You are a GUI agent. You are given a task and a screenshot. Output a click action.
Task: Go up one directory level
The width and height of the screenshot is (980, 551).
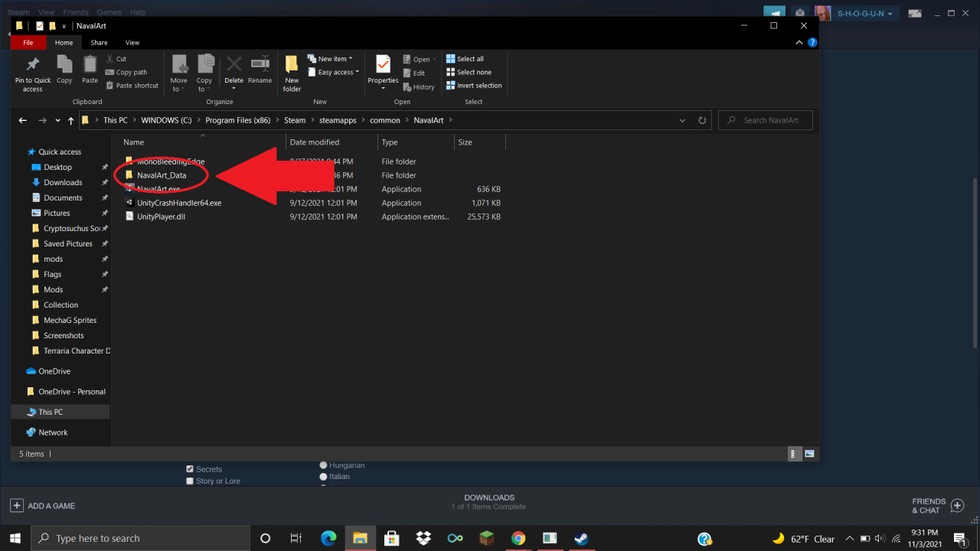pos(71,120)
